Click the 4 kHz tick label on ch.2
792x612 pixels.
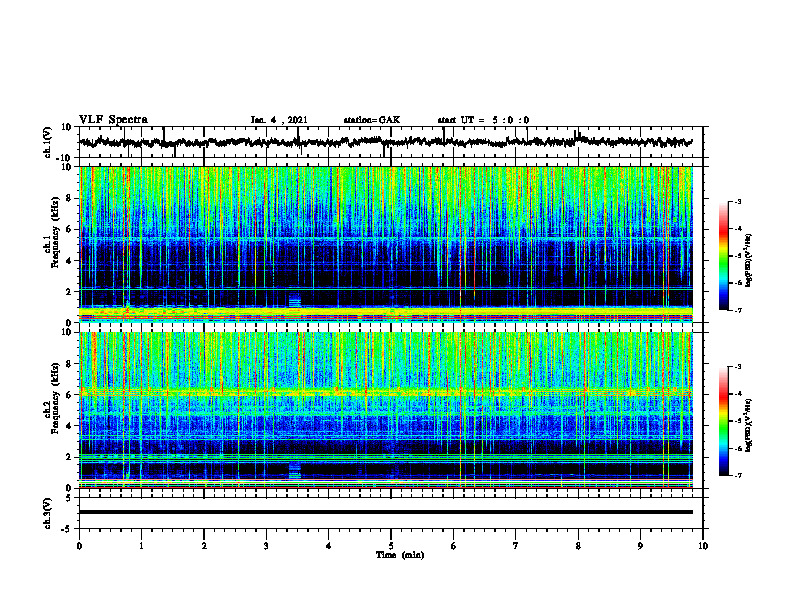pyautogui.click(x=70, y=426)
